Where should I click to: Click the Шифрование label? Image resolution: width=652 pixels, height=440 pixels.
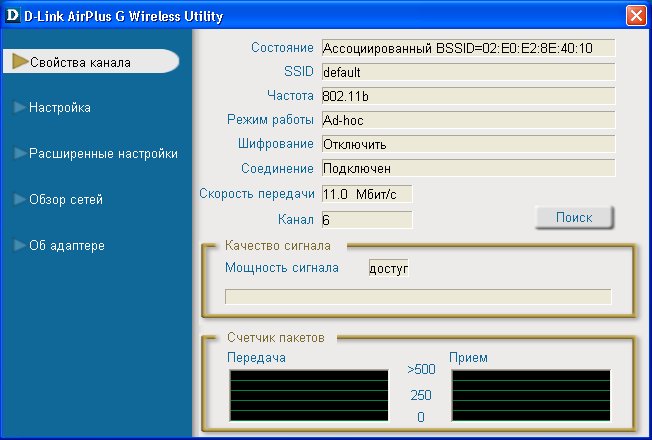276,144
